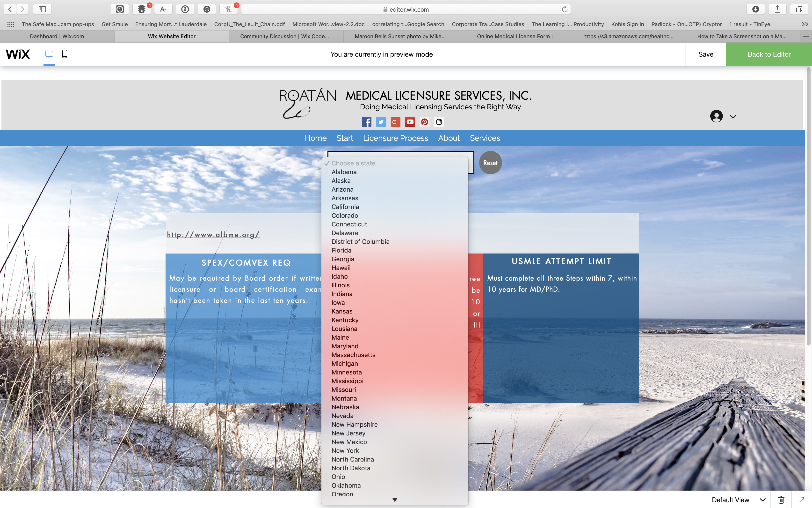Open Licensure Process in site navigation
The width and height of the screenshot is (812, 508).
tap(396, 138)
